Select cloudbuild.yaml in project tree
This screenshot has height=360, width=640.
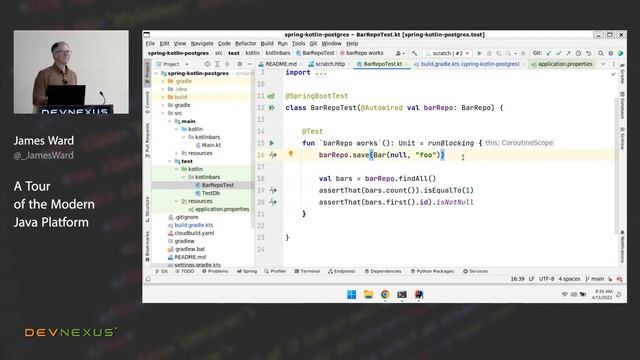191,233
